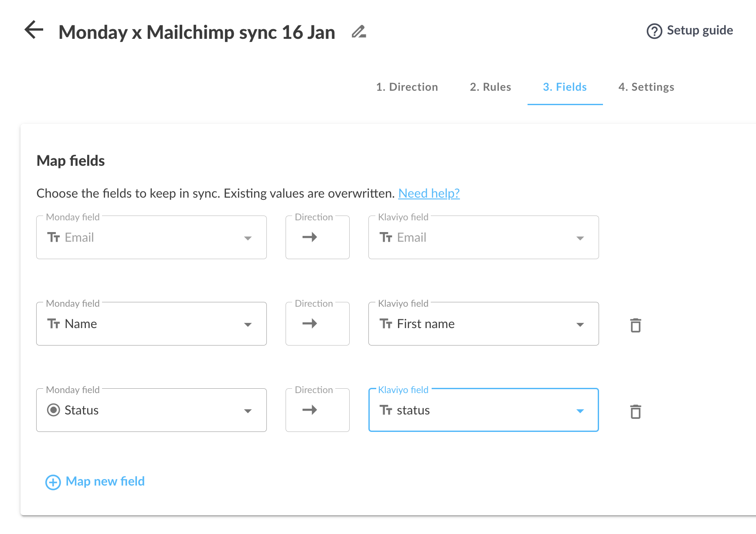Screen dimensions: 756x534
Task: Open the Monday field Name dropdown
Action: point(248,324)
